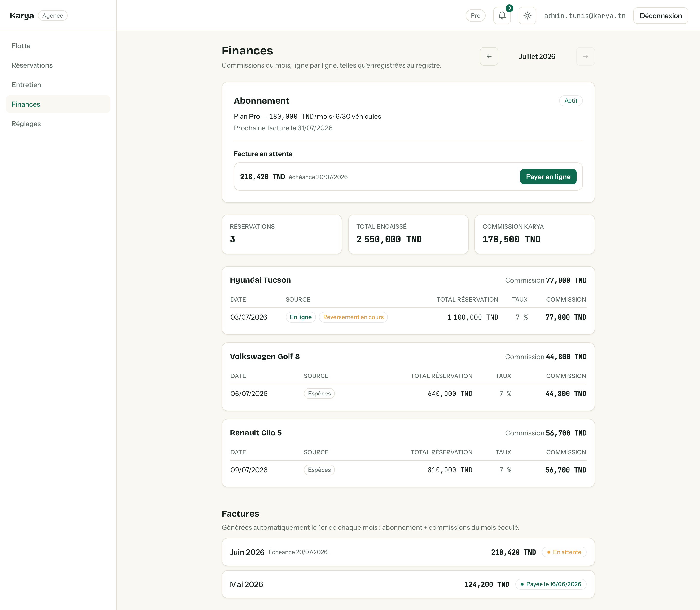Click the Factures section heading
This screenshot has width=700, height=610.
coord(240,514)
